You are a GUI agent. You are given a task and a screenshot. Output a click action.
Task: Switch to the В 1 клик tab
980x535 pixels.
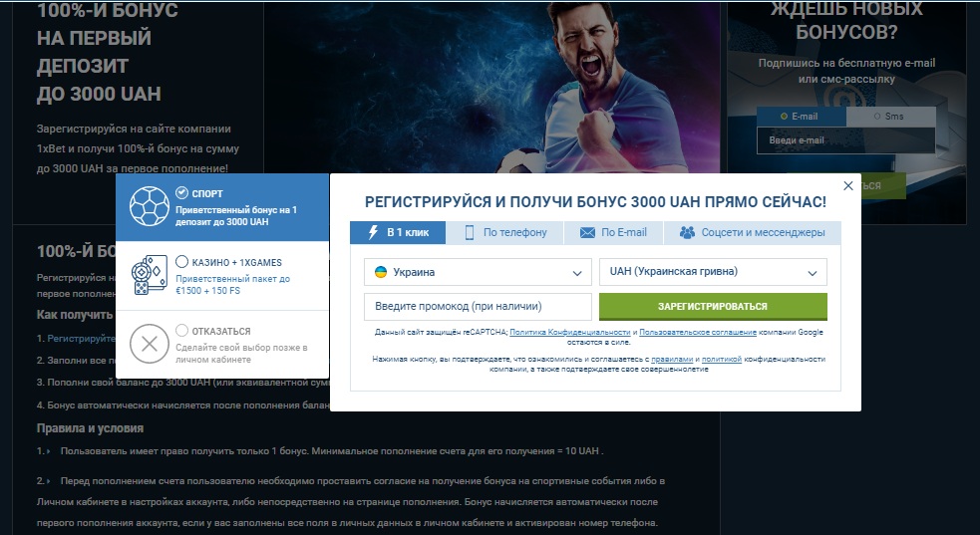click(398, 232)
